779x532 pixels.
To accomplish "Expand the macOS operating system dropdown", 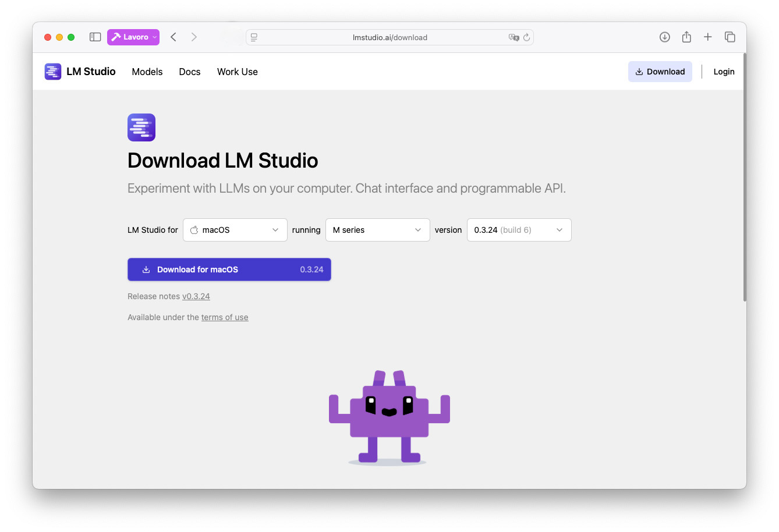I will (x=235, y=230).
